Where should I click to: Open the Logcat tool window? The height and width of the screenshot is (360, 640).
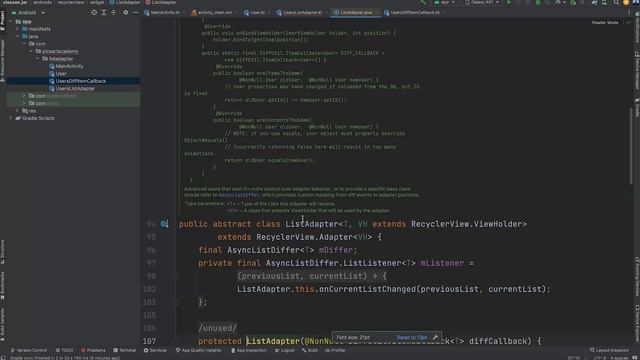[x=284, y=350]
